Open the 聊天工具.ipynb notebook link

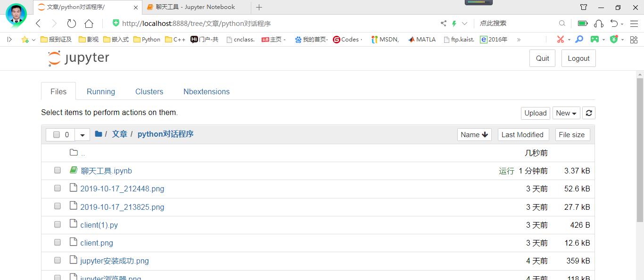pos(107,171)
